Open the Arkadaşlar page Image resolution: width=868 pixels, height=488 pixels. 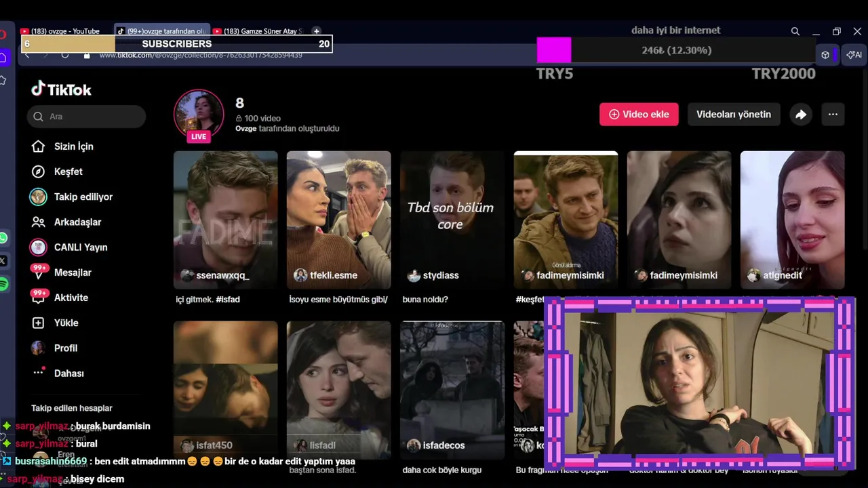(66, 222)
